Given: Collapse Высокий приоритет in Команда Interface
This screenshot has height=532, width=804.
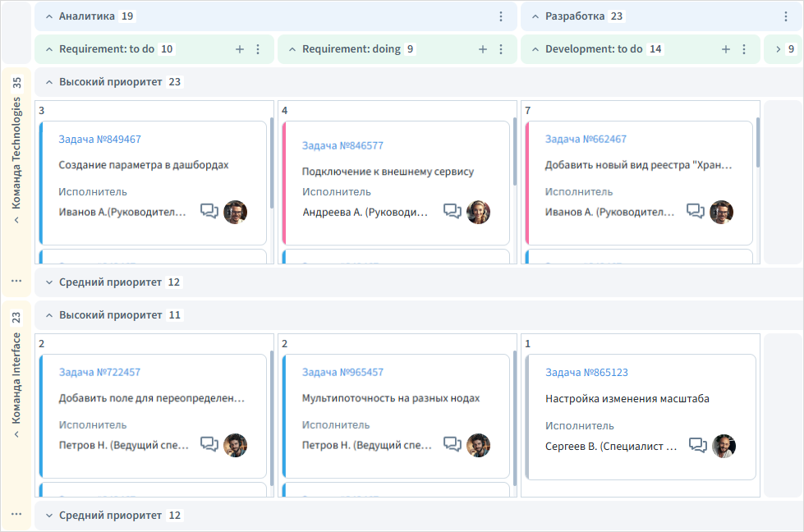Looking at the screenshot, I should coord(48,315).
